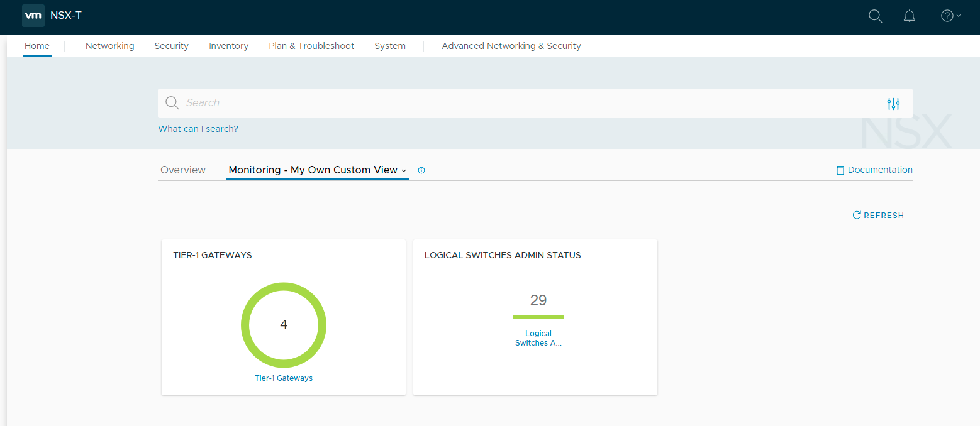980x426 pixels.
Task: Click LOGICAL SWITCHES ADMIN STATUS card title
Action: pyautogui.click(x=503, y=255)
